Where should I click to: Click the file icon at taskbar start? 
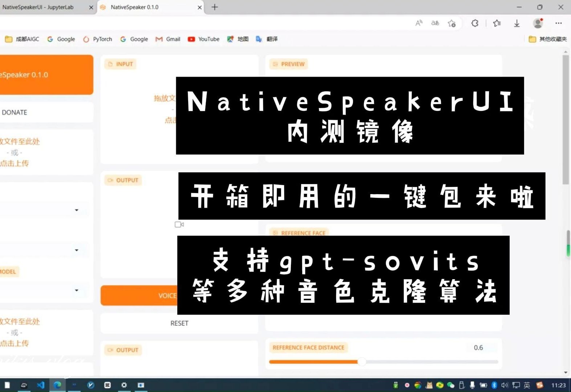tap(7, 385)
